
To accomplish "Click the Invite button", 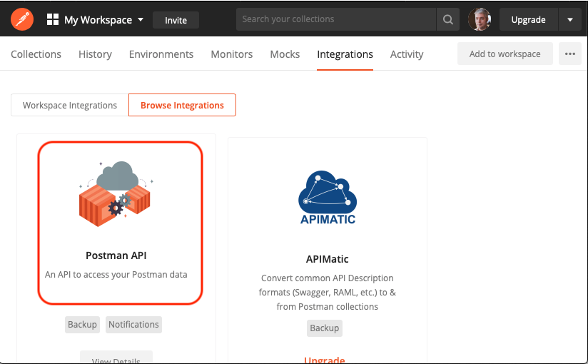I will tap(176, 20).
